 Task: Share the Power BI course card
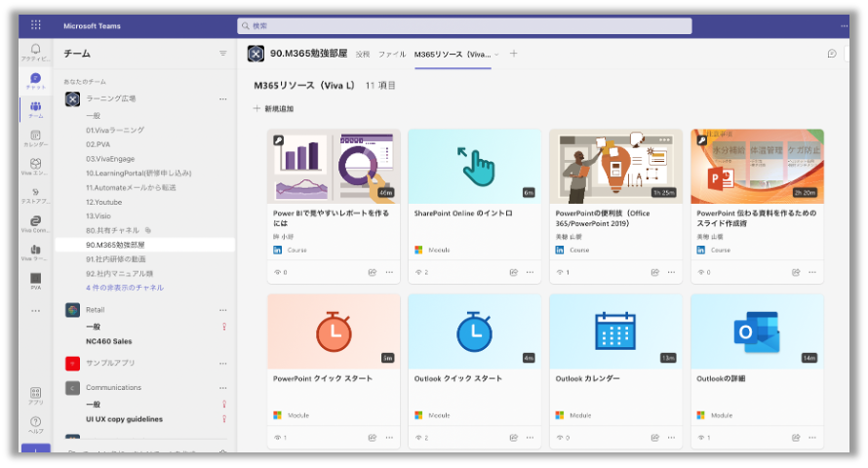click(373, 272)
